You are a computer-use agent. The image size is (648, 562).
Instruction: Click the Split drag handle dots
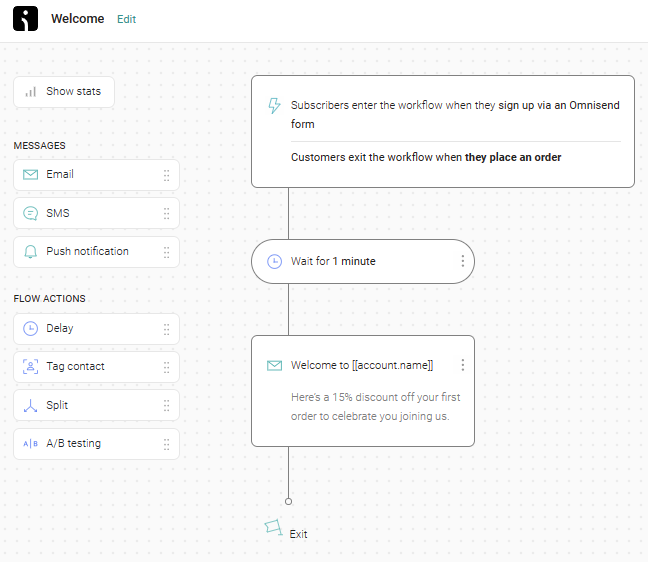[x=166, y=405]
